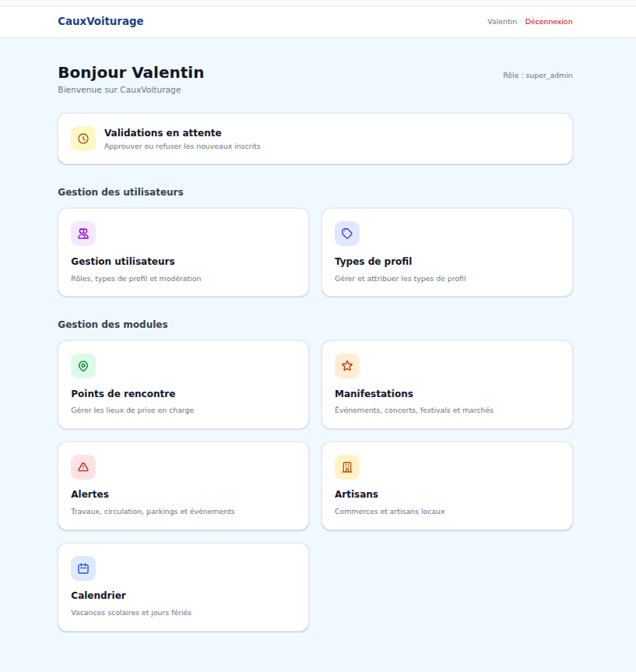Open the Calendrier card title
Viewport: 636px width, 672px height.
click(x=99, y=595)
